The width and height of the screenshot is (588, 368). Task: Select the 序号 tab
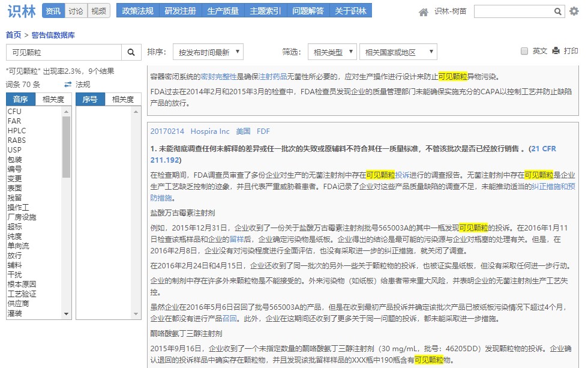pos(90,99)
